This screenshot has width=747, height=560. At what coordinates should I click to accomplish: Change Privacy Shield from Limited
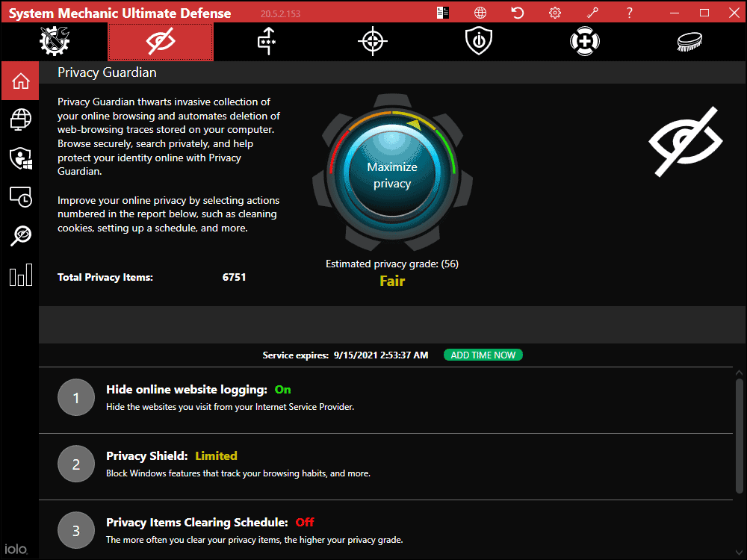tap(216, 455)
